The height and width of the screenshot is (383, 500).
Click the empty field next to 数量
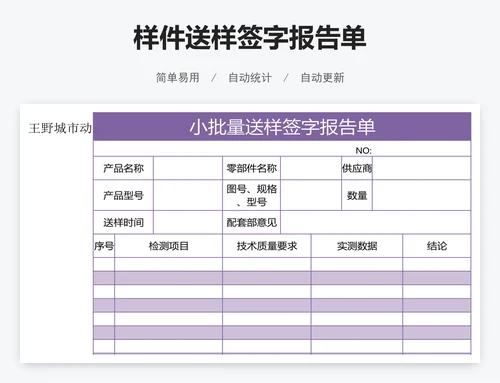[x=422, y=195]
